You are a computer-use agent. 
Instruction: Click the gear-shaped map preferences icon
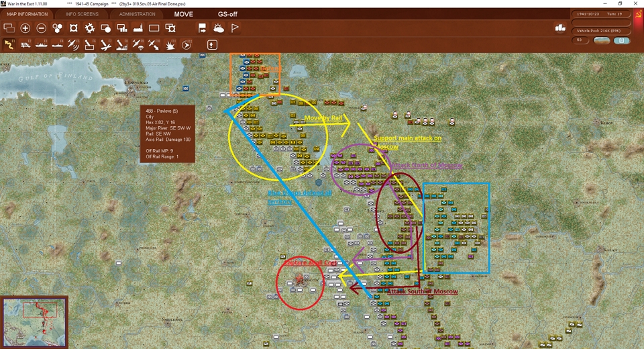(x=89, y=28)
